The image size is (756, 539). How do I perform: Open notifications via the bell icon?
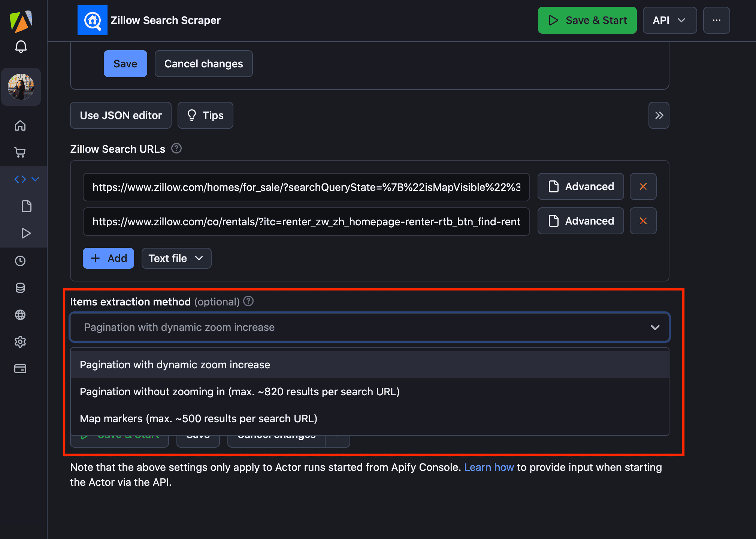[21, 46]
